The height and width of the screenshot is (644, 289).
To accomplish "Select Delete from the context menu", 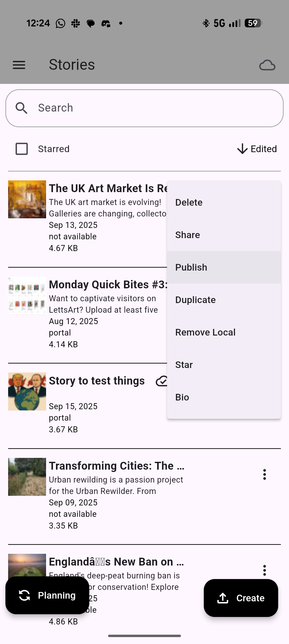I will coord(189,202).
